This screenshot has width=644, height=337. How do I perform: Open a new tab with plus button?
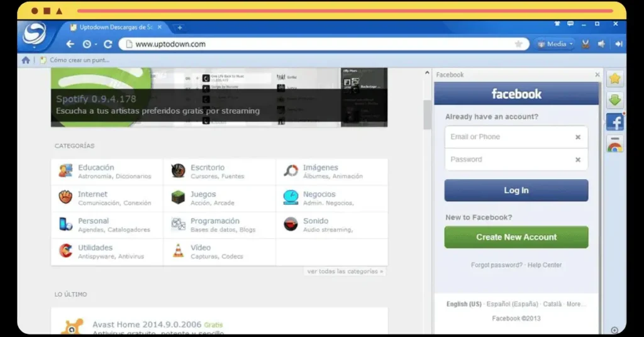179,28
